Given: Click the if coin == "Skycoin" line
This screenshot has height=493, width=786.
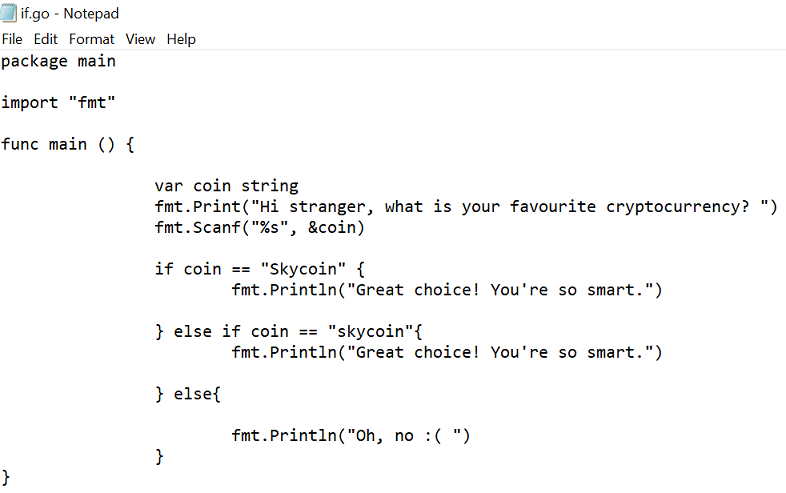Looking at the screenshot, I should [x=260, y=269].
